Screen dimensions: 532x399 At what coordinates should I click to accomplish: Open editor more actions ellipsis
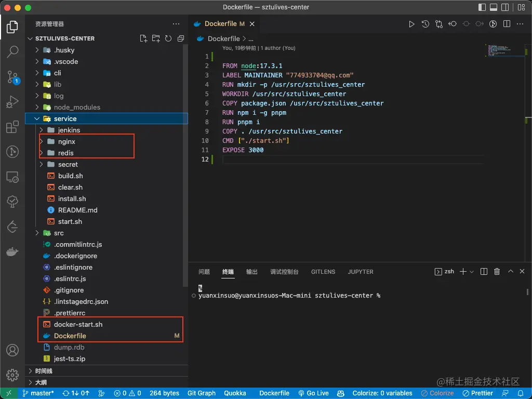520,24
